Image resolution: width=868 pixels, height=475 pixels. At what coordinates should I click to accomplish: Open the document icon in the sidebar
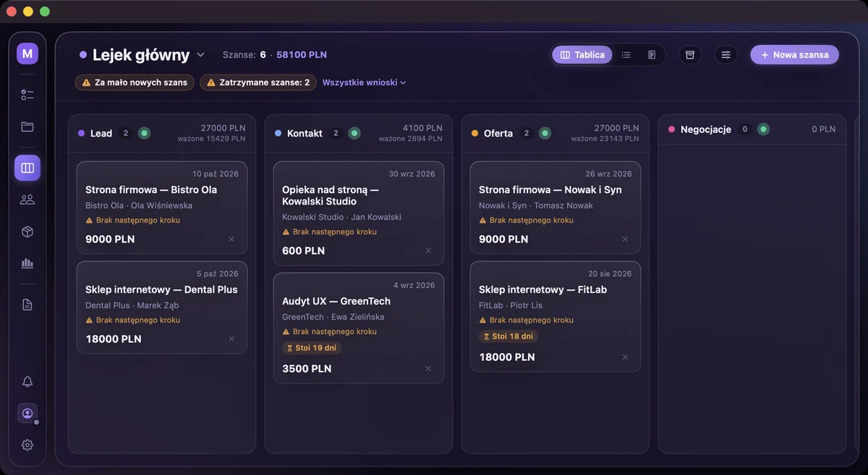(27, 304)
